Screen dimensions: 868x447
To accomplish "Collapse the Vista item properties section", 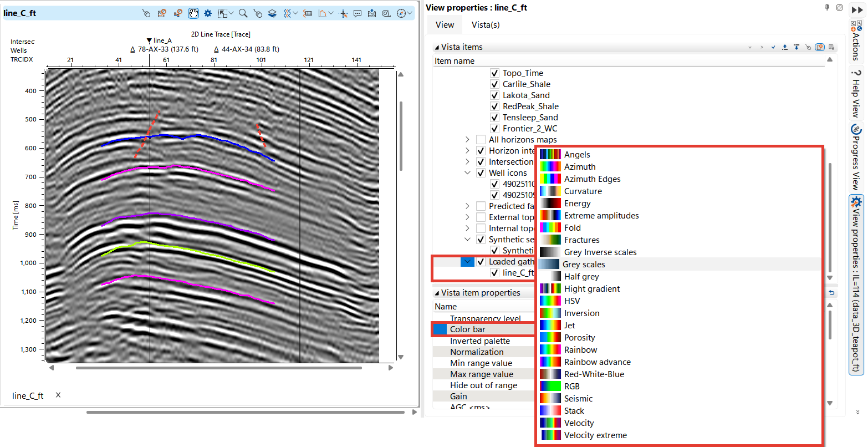I will 438,292.
